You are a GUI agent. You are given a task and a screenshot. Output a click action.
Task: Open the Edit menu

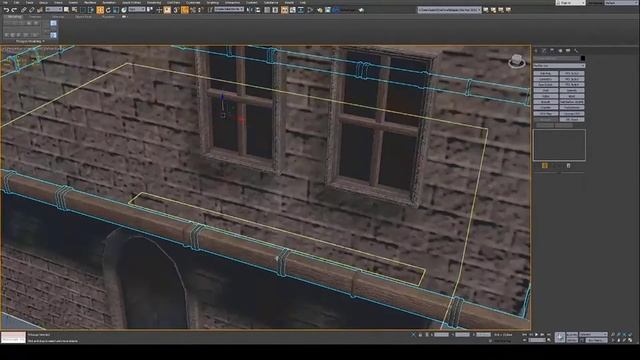[16, 3]
